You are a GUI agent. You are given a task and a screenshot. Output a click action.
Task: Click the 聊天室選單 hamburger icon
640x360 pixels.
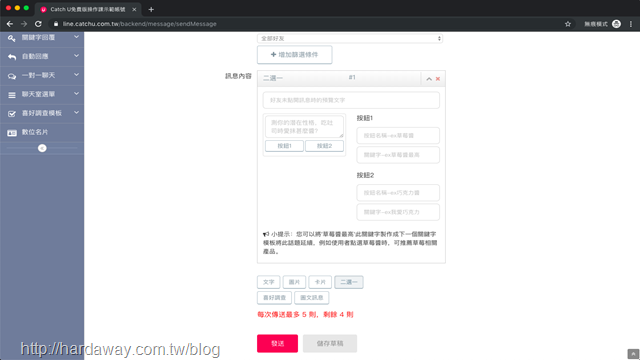(12, 95)
